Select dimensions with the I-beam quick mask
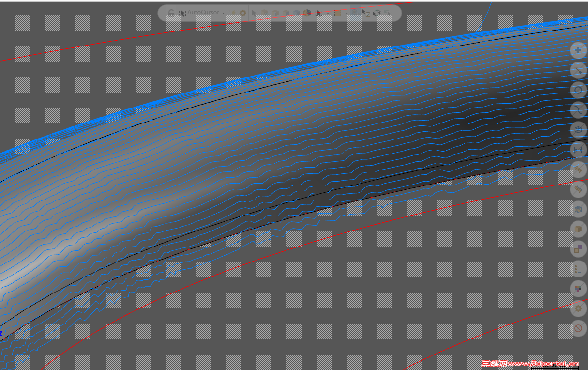This screenshot has height=370, width=588. click(x=578, y=150)
